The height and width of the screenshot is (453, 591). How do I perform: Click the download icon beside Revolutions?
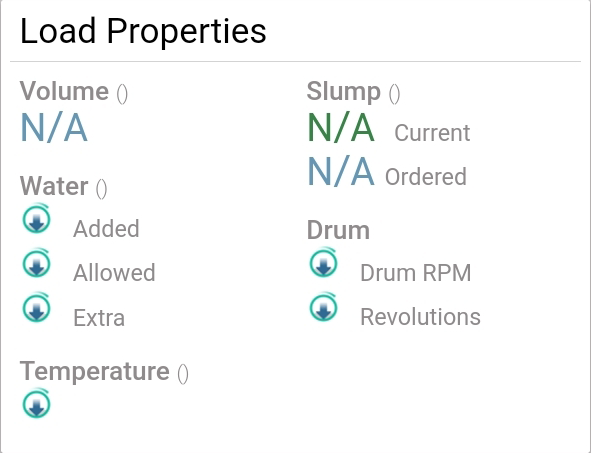click(x=323, y=308)
